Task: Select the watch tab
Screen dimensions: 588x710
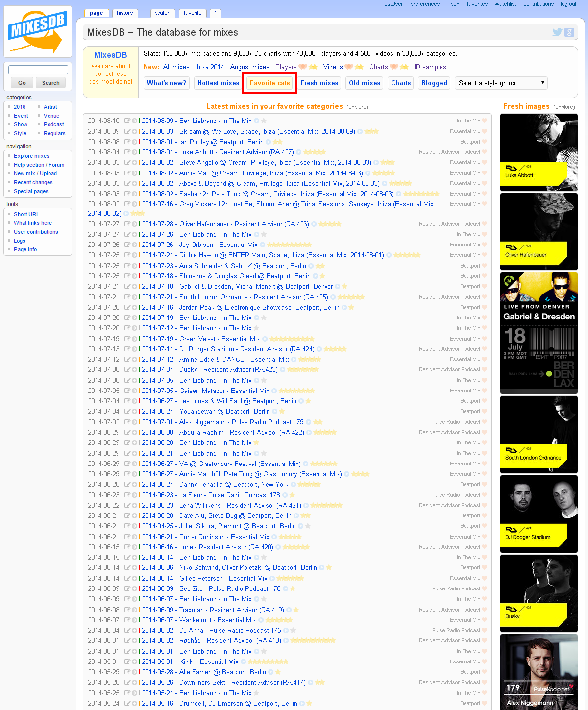Action: point(163,13)
